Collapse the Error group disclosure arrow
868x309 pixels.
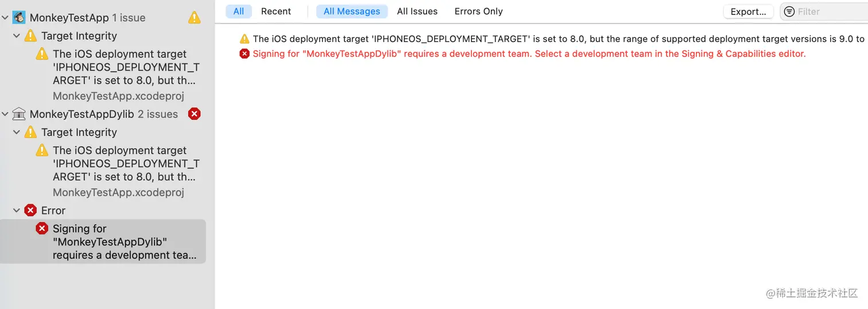click(17, 210)
